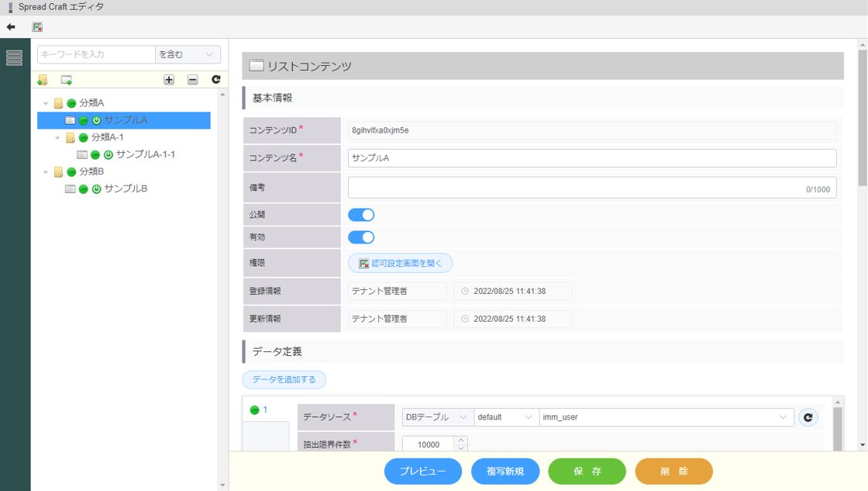Toggle the 有効 switch

[x=361, y=237]
